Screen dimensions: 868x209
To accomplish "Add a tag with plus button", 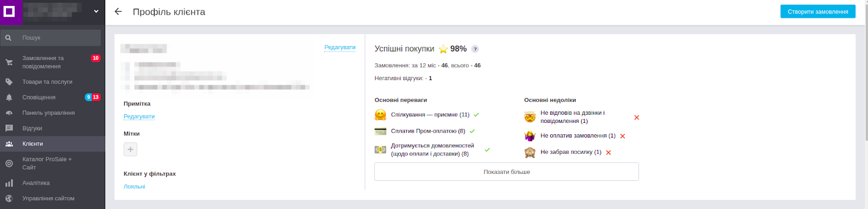I will tap(130, 149).
